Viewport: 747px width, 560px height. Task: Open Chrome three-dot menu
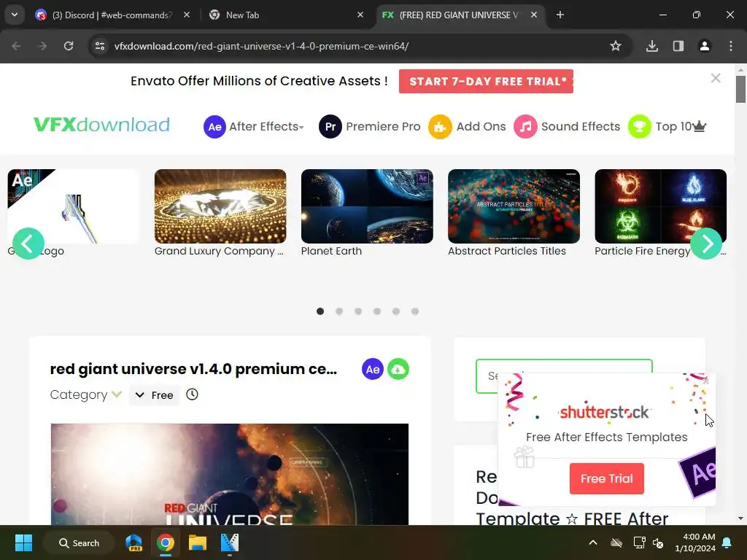coord(731,46)
